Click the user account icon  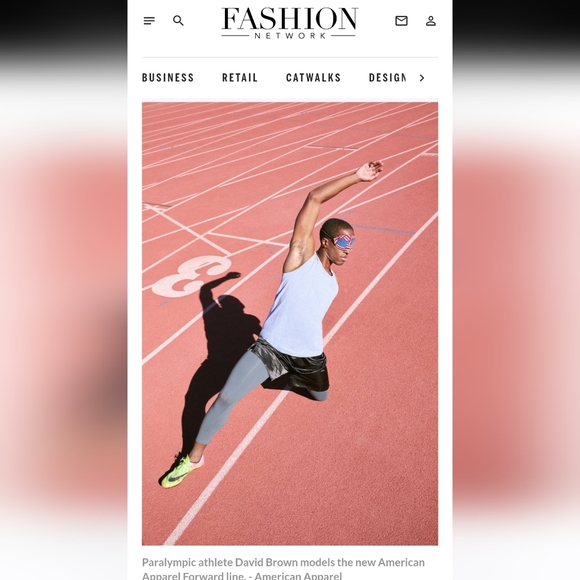click(x=431, y=21)
